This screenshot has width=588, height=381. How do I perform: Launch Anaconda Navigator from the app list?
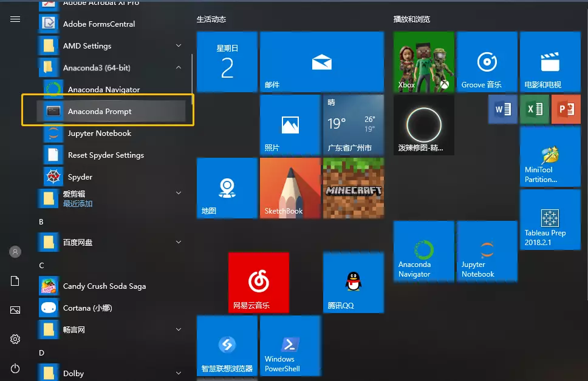click(111, 90)
